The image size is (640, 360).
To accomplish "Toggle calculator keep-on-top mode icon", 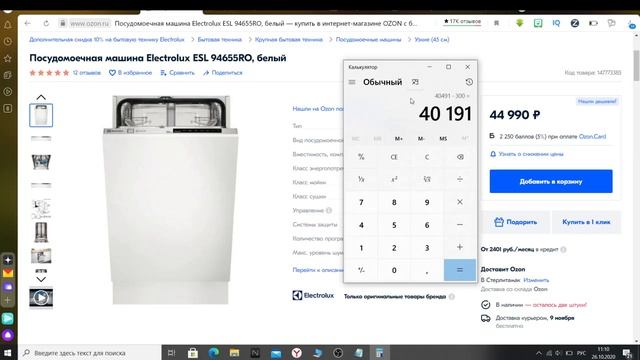I will (415, 82).
